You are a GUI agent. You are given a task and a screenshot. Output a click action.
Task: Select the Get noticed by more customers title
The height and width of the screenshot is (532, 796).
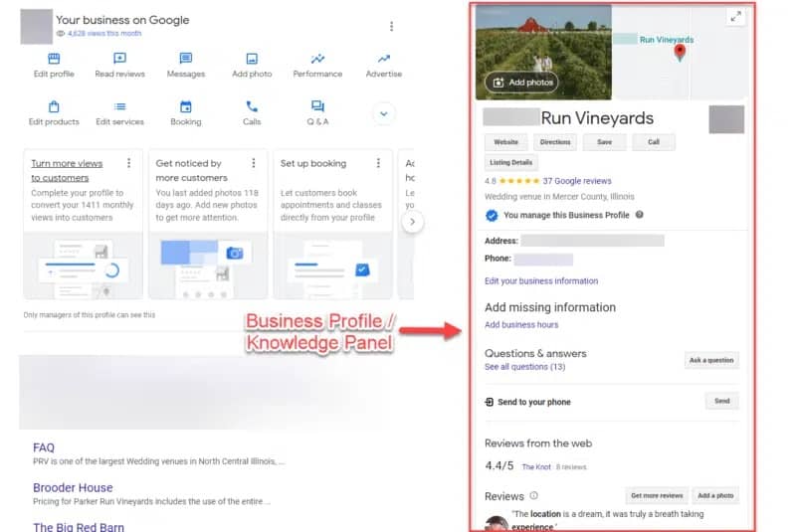(191, 170)
